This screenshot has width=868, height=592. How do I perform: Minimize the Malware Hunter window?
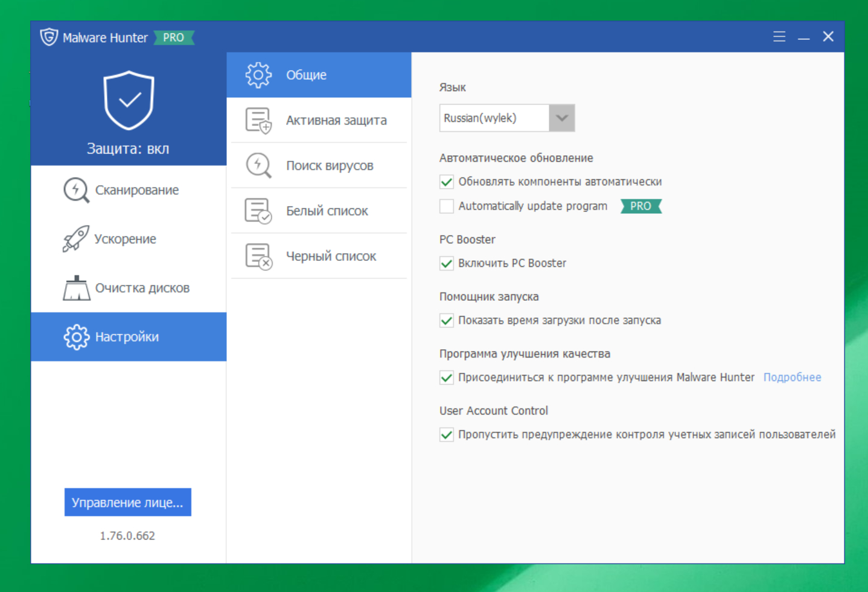pyautogui.click(x=803, y=37)
